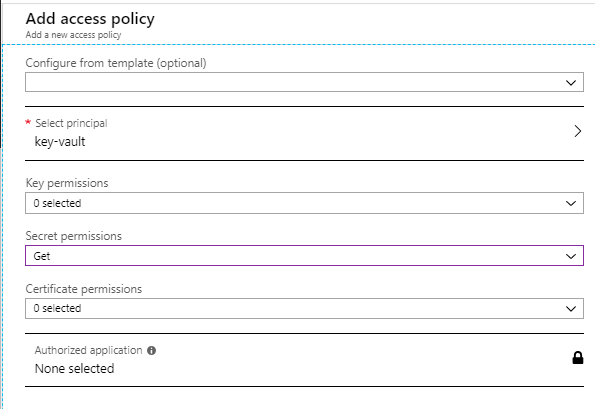The height and width of the screenshot is (409, 595).
Task: Click the Secret permissions field label
Action: [74, 236]
